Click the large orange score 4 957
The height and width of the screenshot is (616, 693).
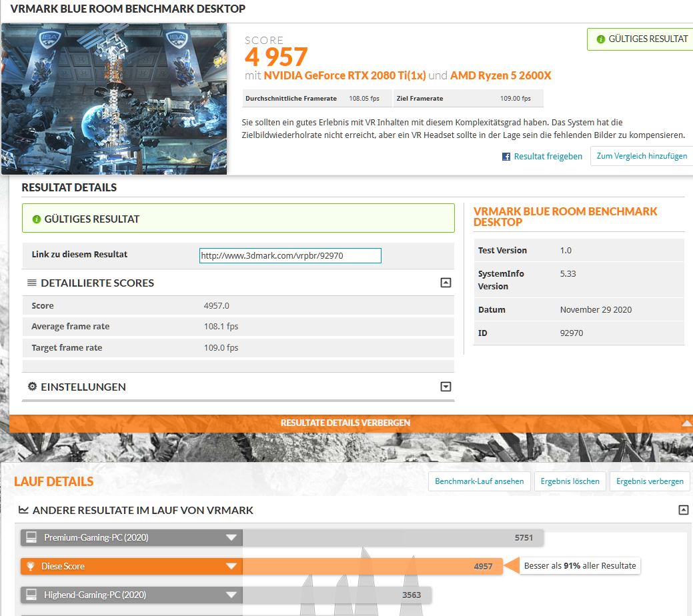click(x=276, y=57)
